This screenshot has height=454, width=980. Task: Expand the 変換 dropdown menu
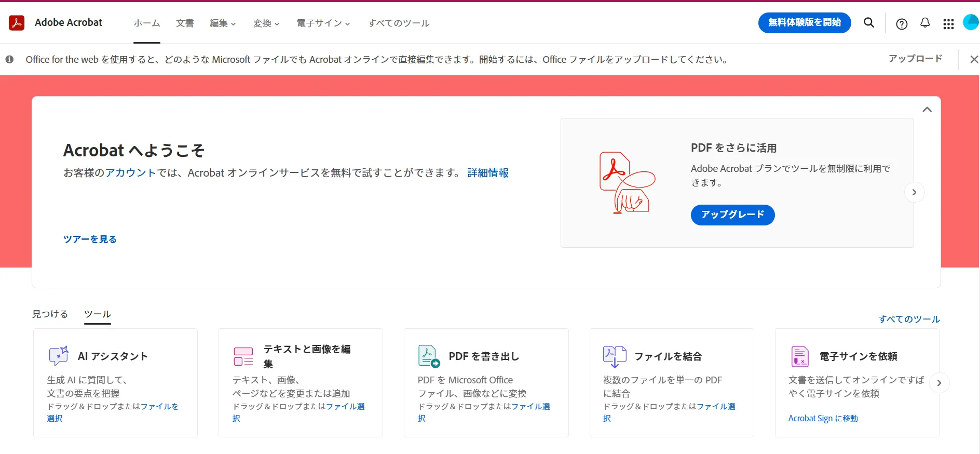[x=266, y=23]
